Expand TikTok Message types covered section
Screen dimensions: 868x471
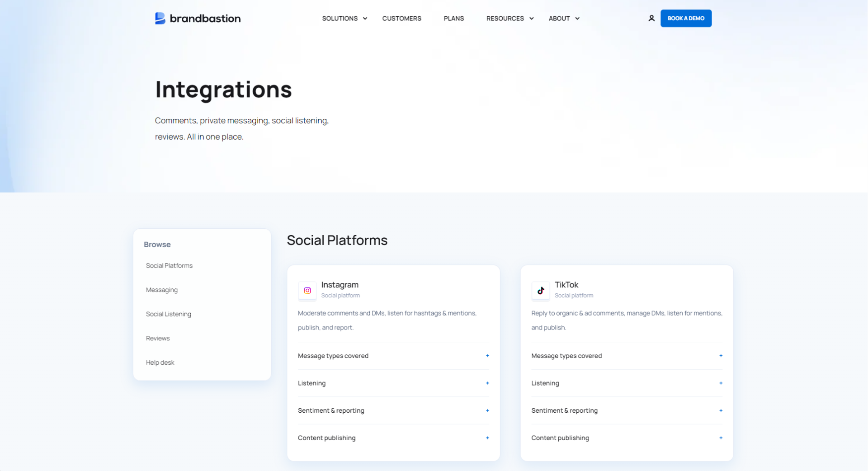566,356
